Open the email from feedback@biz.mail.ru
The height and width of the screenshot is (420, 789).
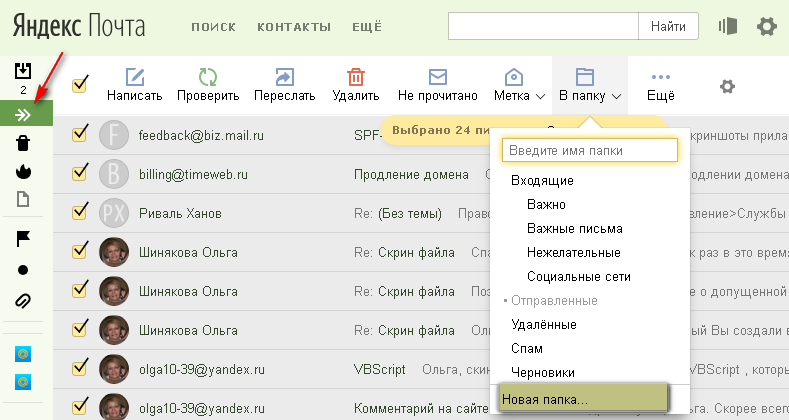coord(201,135)
